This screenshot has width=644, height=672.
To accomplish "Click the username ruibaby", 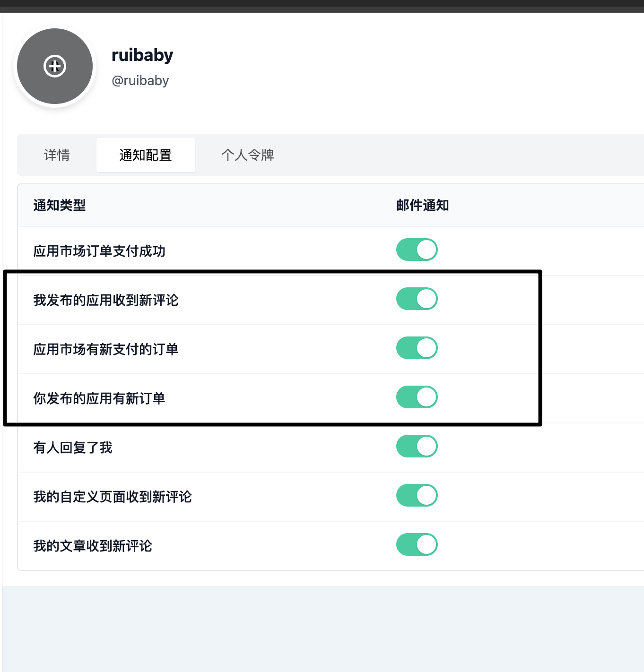I will click(x=142, y=55).
